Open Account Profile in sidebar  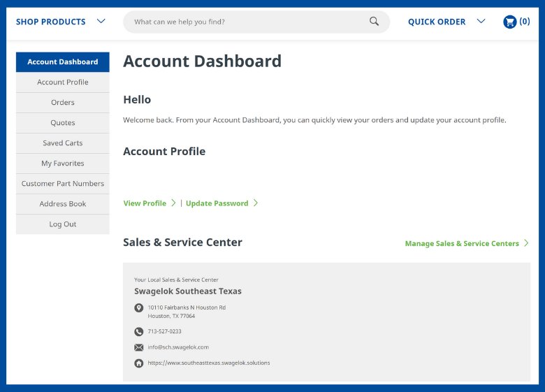click(63, 82)
